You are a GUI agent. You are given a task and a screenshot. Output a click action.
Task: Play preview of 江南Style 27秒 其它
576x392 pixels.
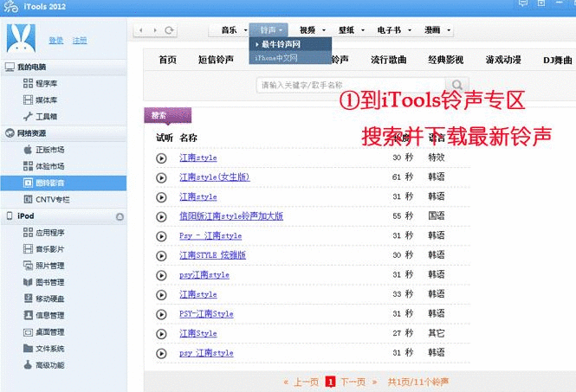click(x=161, y=334)
